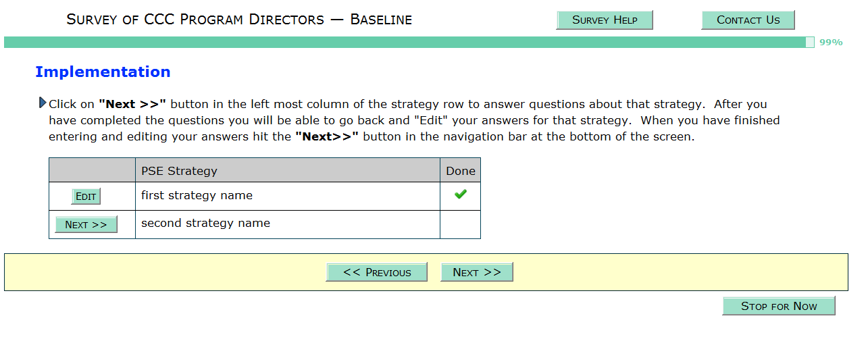
Task: Click the PSE Strategy column header
Action: [287, 171]
